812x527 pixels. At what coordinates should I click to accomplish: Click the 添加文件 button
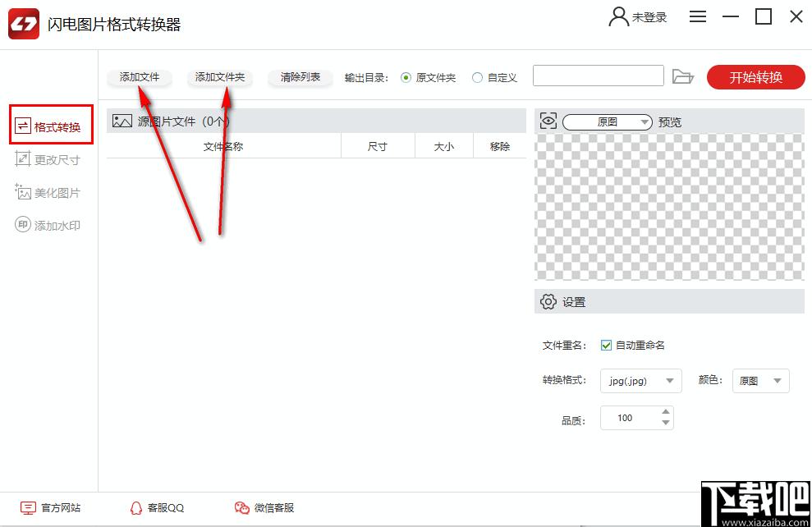[x=140, y=77]
